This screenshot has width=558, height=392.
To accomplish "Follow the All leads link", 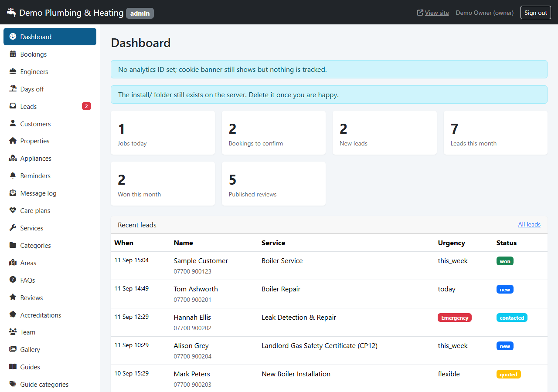I will point(529,225).
